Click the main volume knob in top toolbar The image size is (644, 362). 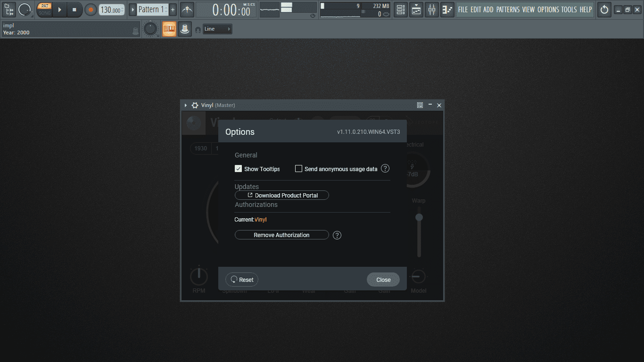tap(25, 9)
